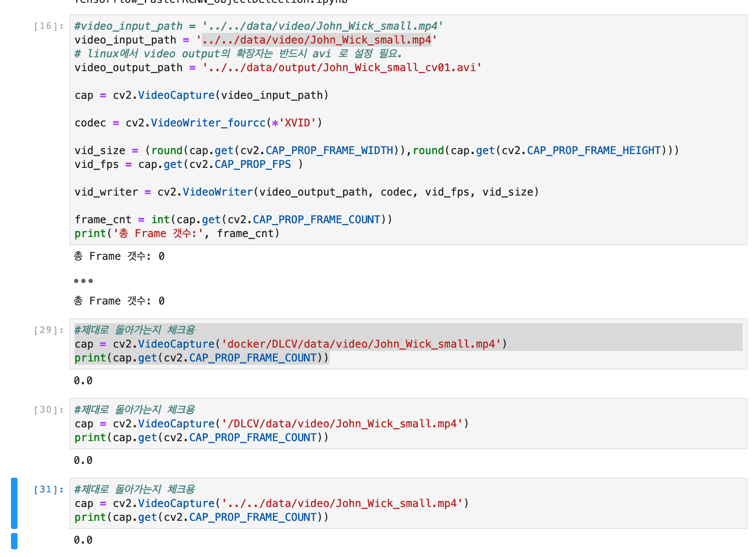Image resolution: width=756 pixels, height=557 pixels.
Task: Select cell 31 by its prompt number
Action: point(49,490)
